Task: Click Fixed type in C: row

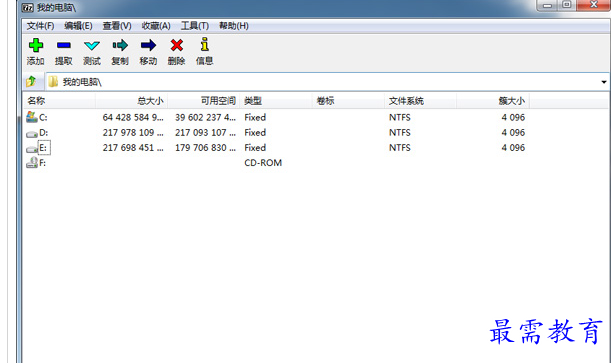Action: 255,117
